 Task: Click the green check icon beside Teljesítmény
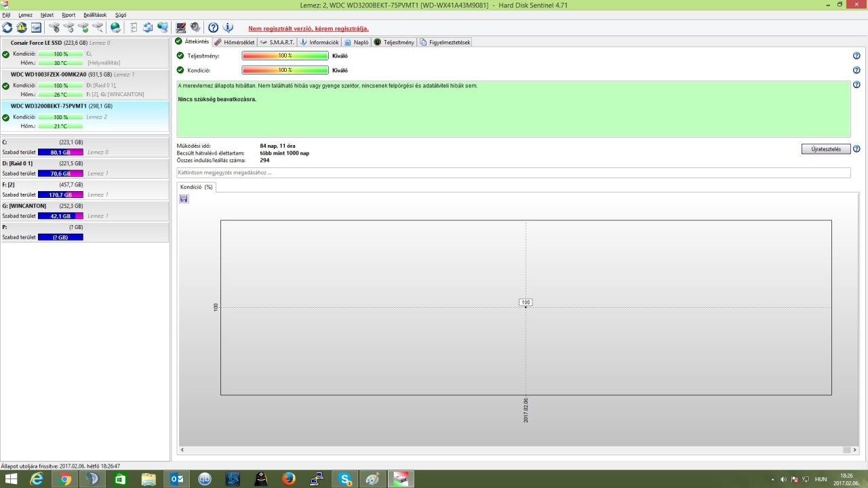180,56
